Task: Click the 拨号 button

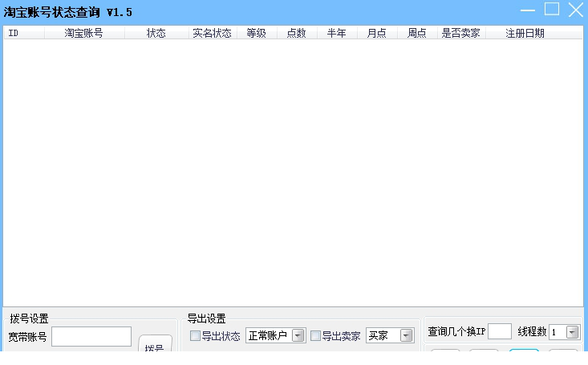Action: click(155, 343)
